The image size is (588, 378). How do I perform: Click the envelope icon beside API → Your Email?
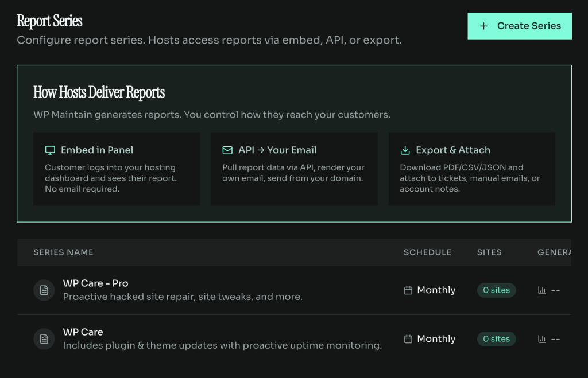227,150
